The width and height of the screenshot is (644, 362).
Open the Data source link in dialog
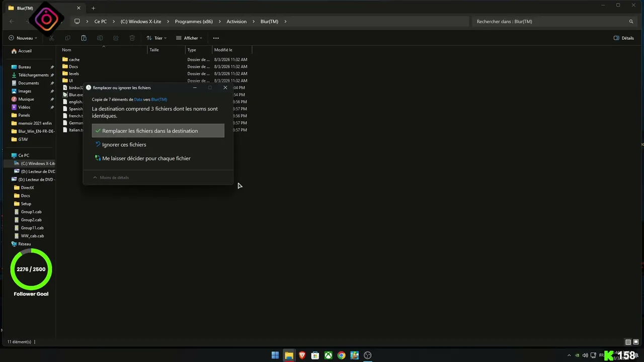click(x=138, y=100)
